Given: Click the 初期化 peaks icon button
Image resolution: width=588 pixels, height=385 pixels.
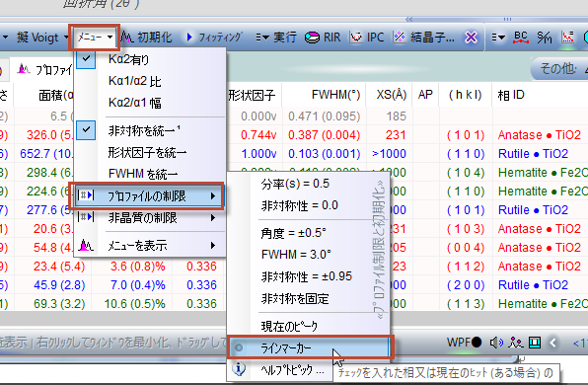Looking at the screenshot, I should pyautogui.click(x=147, y=38).
